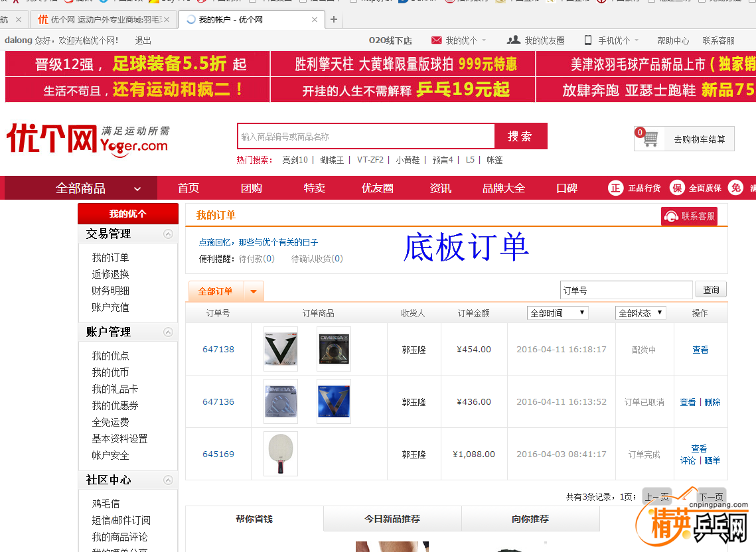
Task: Collapse the 交易管理 section
Action: pyautogui.click(x=168, y=234)
